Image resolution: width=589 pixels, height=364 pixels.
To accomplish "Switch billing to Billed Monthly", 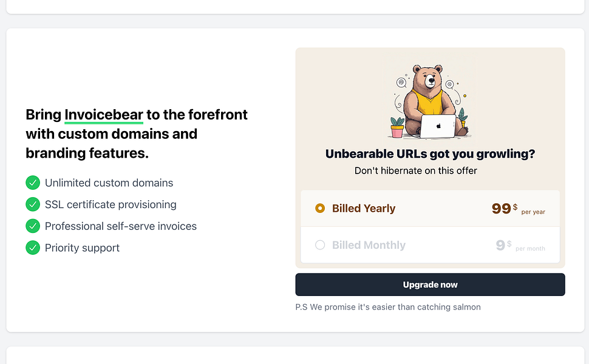I will coord(320,245).
